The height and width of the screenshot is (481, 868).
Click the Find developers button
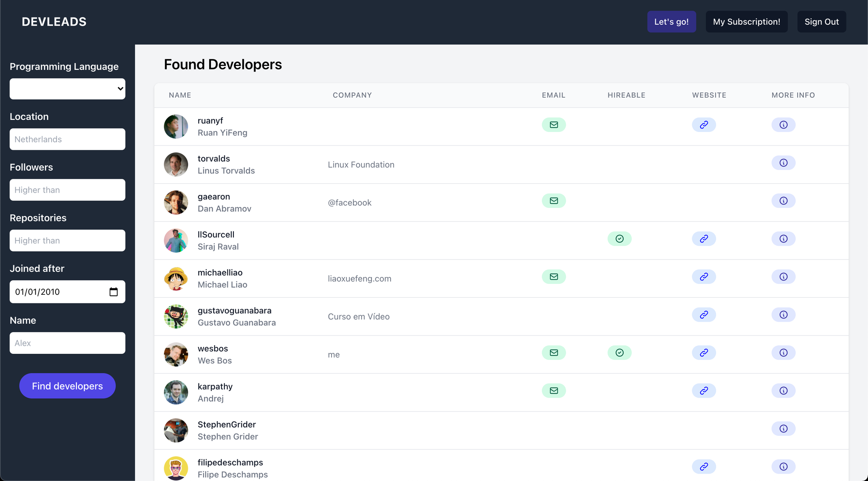click(x=68, y=385)
